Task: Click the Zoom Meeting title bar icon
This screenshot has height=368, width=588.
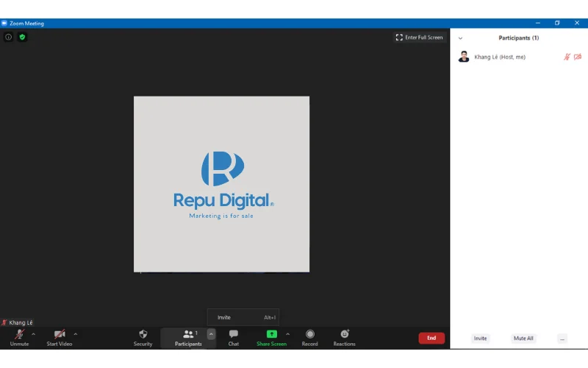Action: 4,24
